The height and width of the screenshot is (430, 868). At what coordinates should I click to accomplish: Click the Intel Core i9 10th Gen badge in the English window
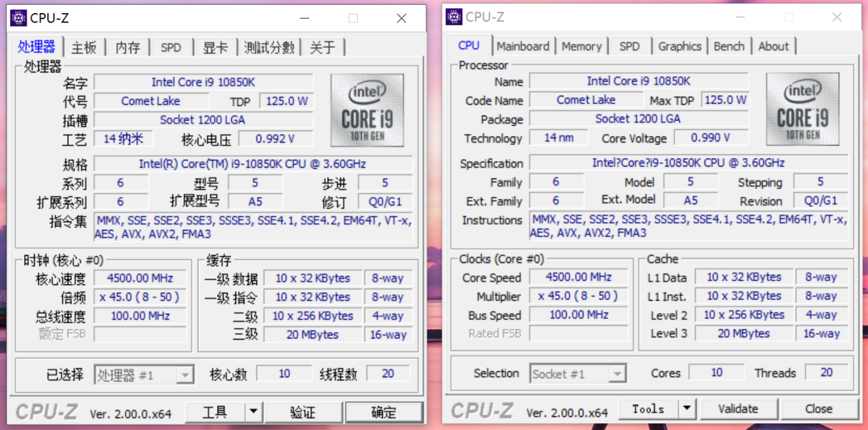802,109
